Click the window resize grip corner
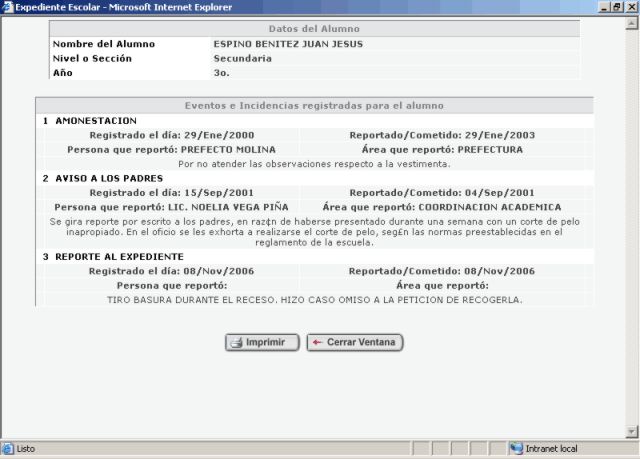Viewport: 640px width, 459px height. click(632, 451)
